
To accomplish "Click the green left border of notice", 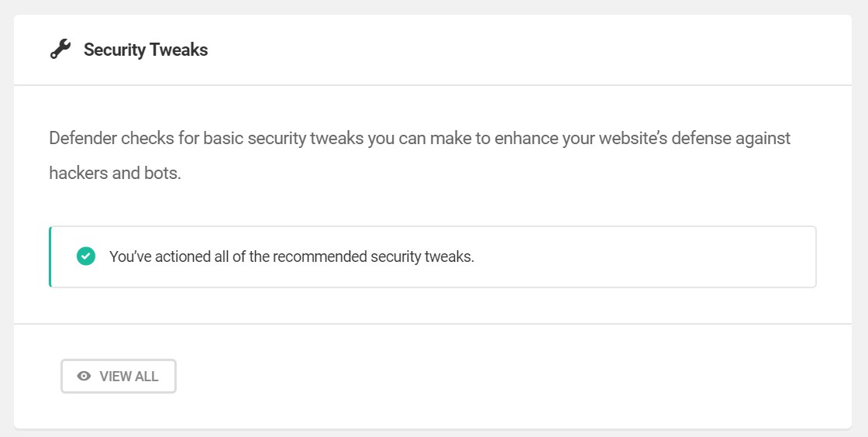I will point(50,256).
